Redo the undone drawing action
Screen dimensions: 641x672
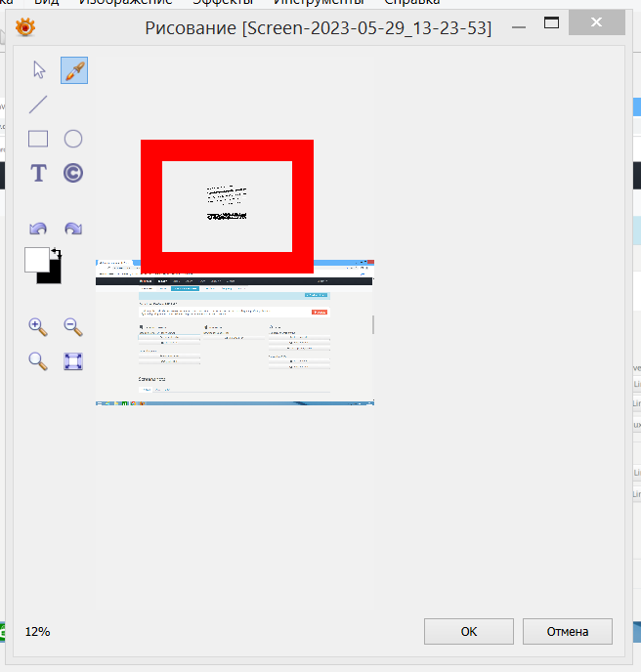[73, 229]
